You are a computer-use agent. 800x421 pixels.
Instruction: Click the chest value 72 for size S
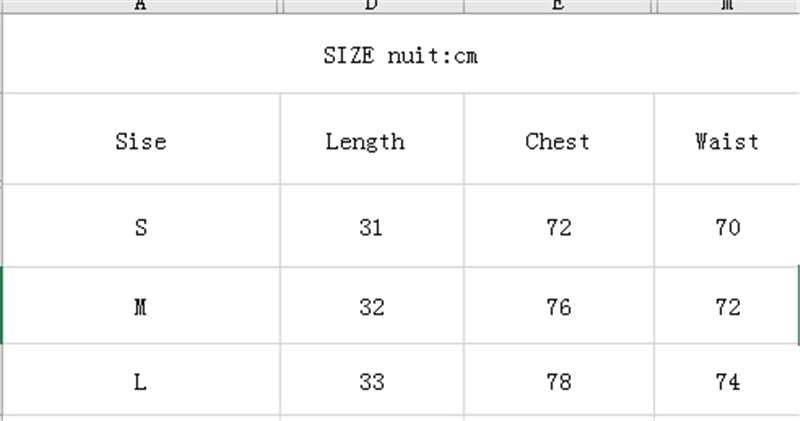[x=559, y=227]
